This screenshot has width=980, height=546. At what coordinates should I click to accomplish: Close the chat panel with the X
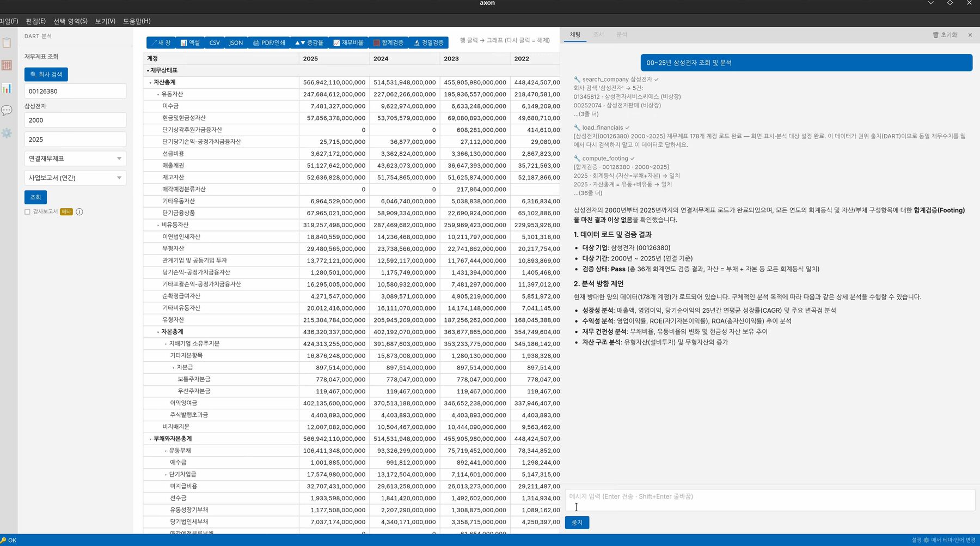click(970, 35)
